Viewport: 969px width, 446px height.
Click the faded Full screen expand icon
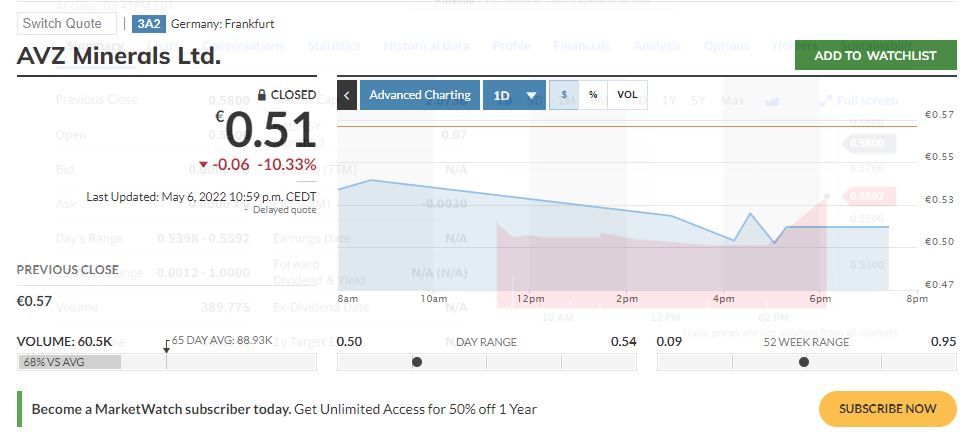(x=824, y=101)
